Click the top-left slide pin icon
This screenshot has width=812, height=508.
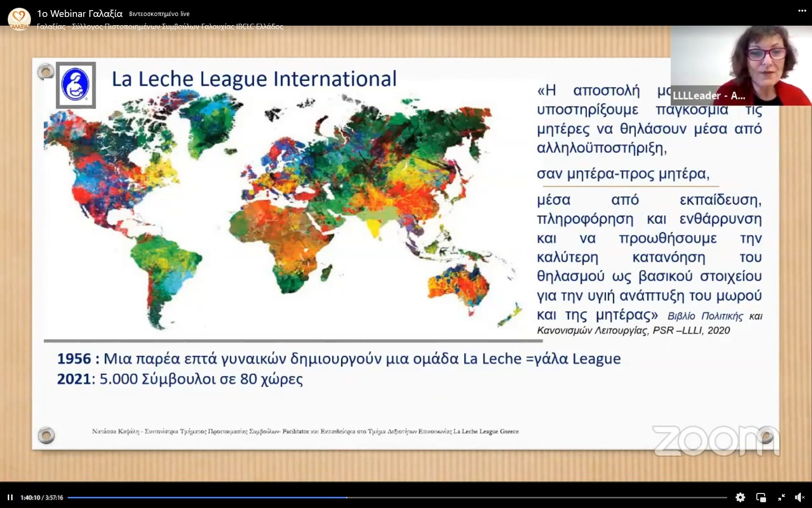(46, 72)
